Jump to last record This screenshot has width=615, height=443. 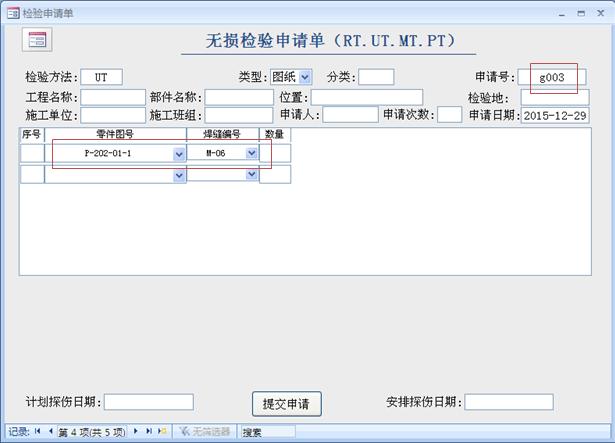(149, 432)
